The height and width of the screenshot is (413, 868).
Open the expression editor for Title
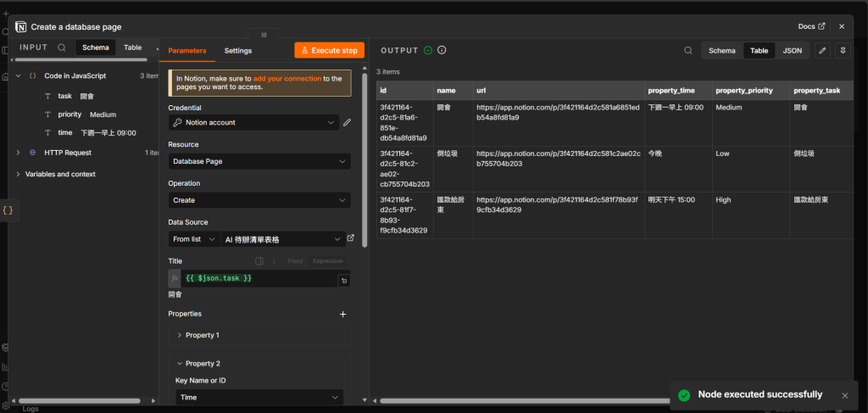[x=344, y=281]
